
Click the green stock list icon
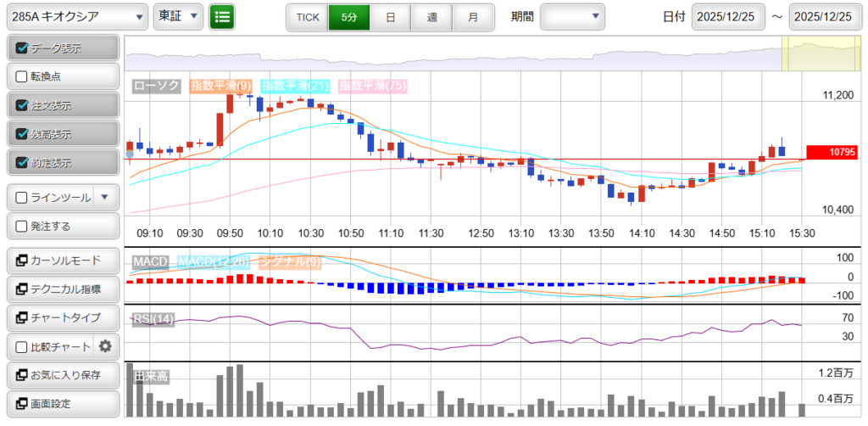222,16
